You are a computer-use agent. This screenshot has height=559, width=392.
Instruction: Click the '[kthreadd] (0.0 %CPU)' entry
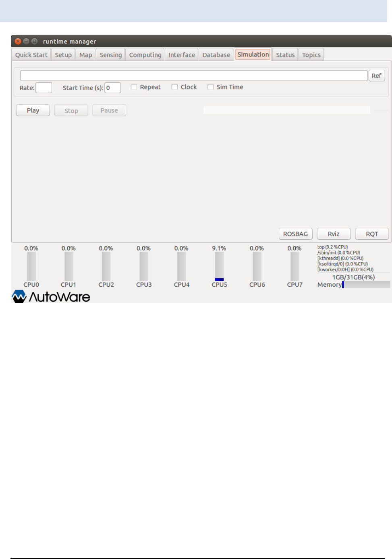pyautogui.click(x=340, y=258)
